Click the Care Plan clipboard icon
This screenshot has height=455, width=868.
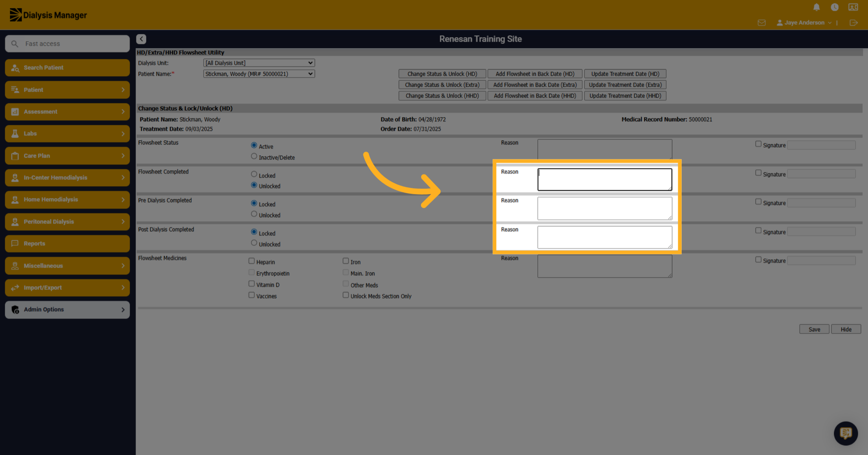click(15, 156)
